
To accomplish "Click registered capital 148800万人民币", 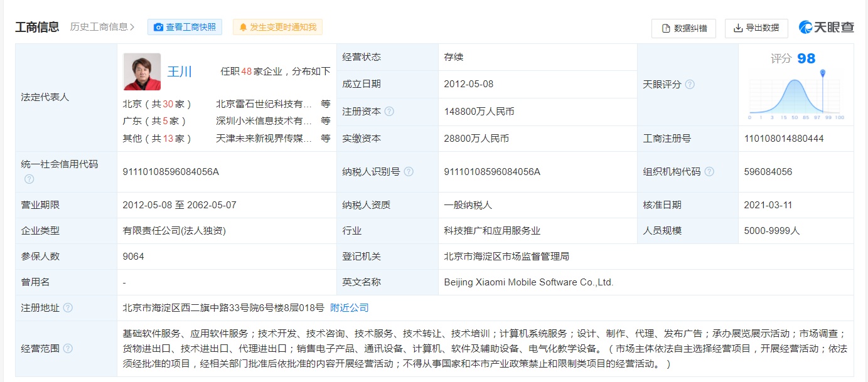I will click(x=479, y=112).
